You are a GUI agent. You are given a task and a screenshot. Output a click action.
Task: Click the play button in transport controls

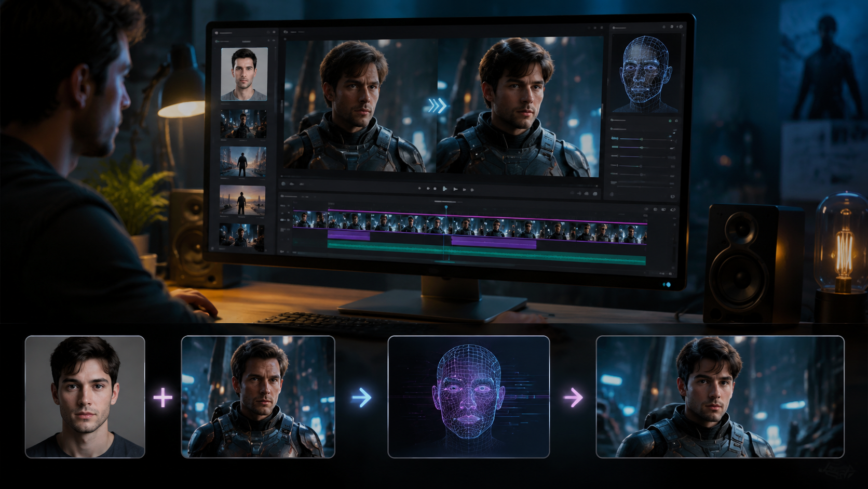[x=445, y=189]
